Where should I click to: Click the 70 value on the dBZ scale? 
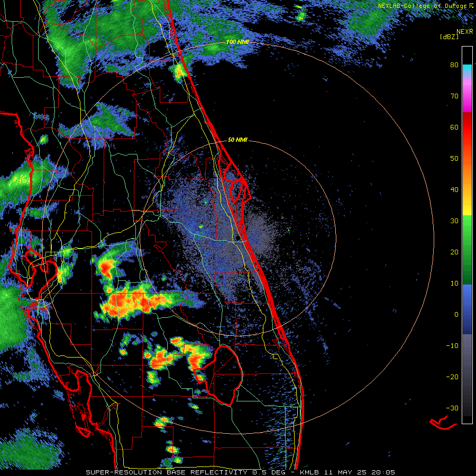point(454,96)
